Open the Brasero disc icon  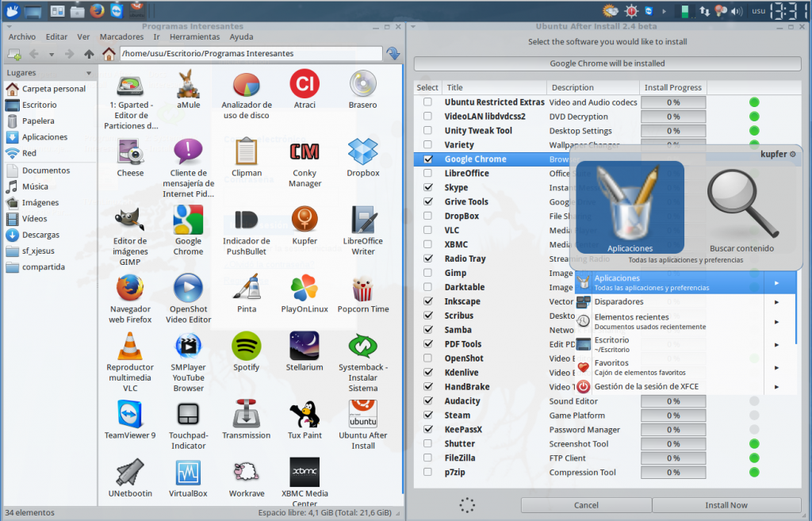[362, 84]
